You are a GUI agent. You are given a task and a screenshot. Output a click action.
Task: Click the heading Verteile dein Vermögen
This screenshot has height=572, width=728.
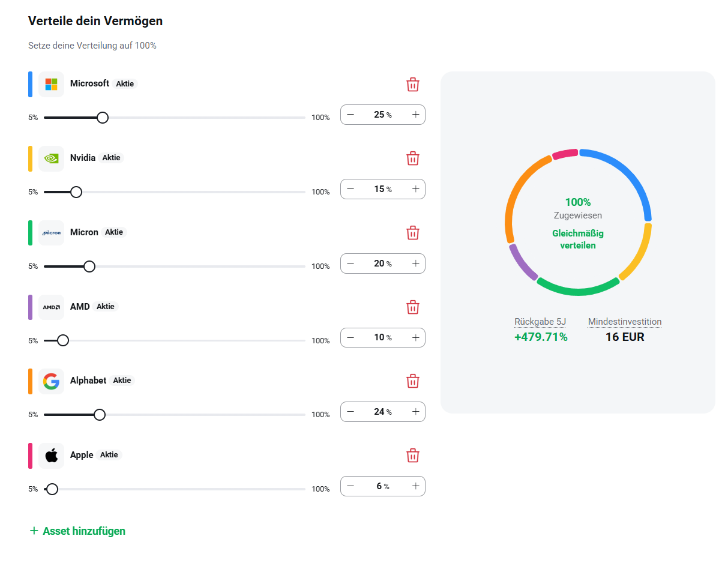[95, 21]
